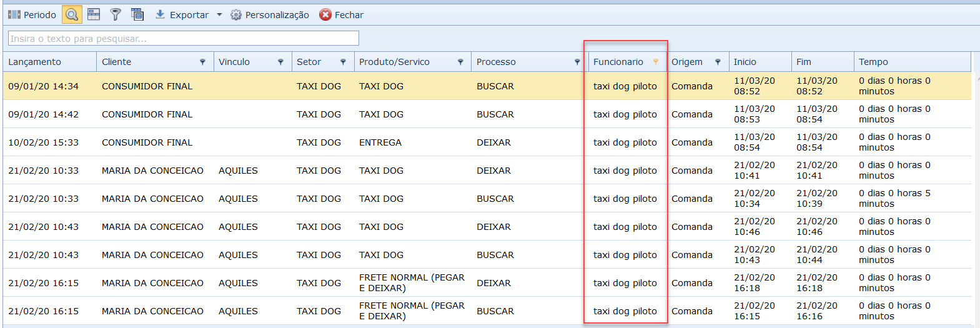This screenshot has width=980, height=328.
Task: Open the Setor column filter
Action: click(343, 62)
